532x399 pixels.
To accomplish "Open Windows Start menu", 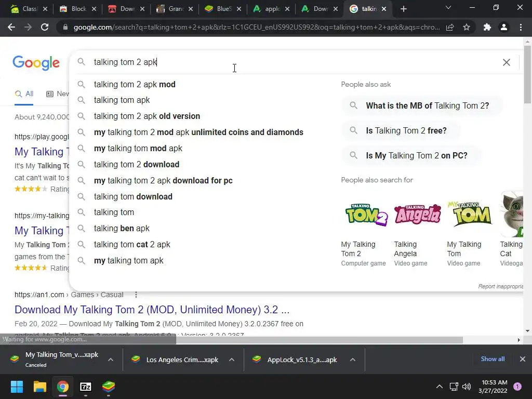I will pyautogui.click(x=17, y=387).
